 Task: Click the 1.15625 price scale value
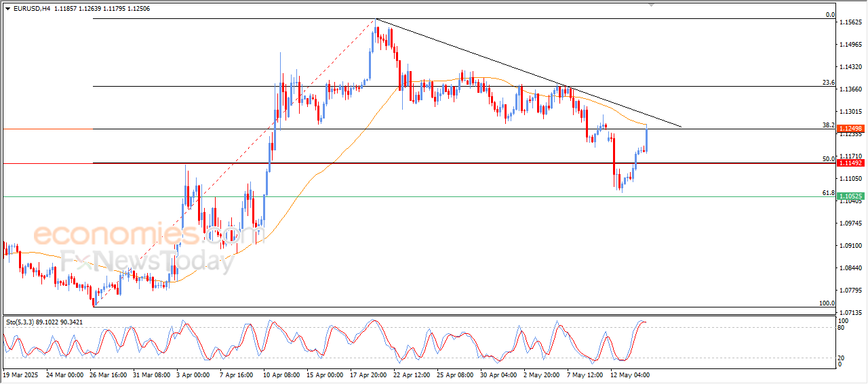pyautogui.click(x=851, y=22)
